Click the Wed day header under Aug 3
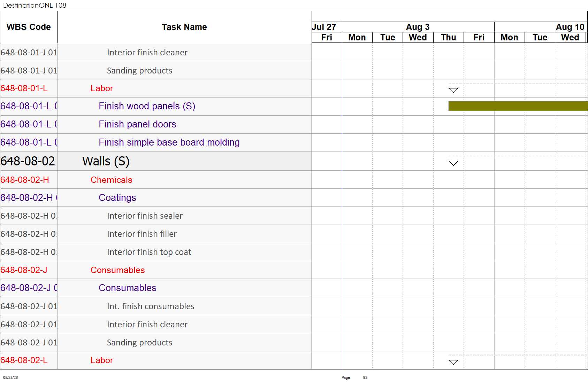This screenshot has height=382, width=588. click(418, 38)
